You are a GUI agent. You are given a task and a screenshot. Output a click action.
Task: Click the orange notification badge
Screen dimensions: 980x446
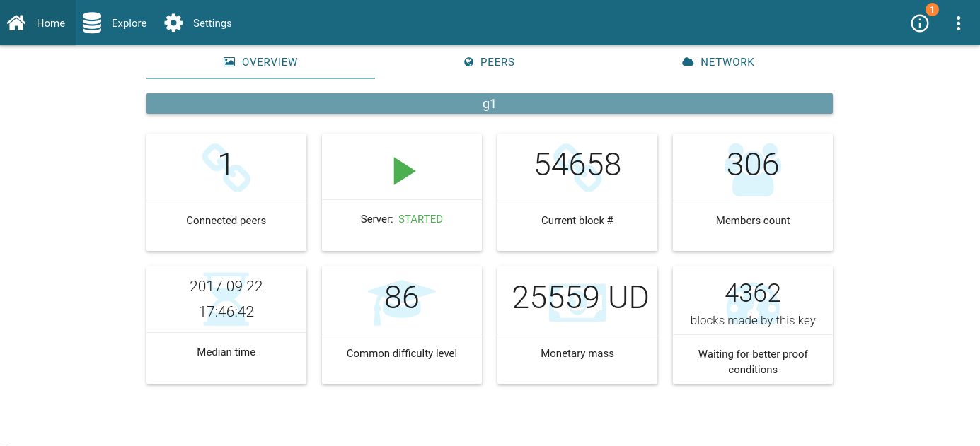pyautogui.click(x=932, y=10)
